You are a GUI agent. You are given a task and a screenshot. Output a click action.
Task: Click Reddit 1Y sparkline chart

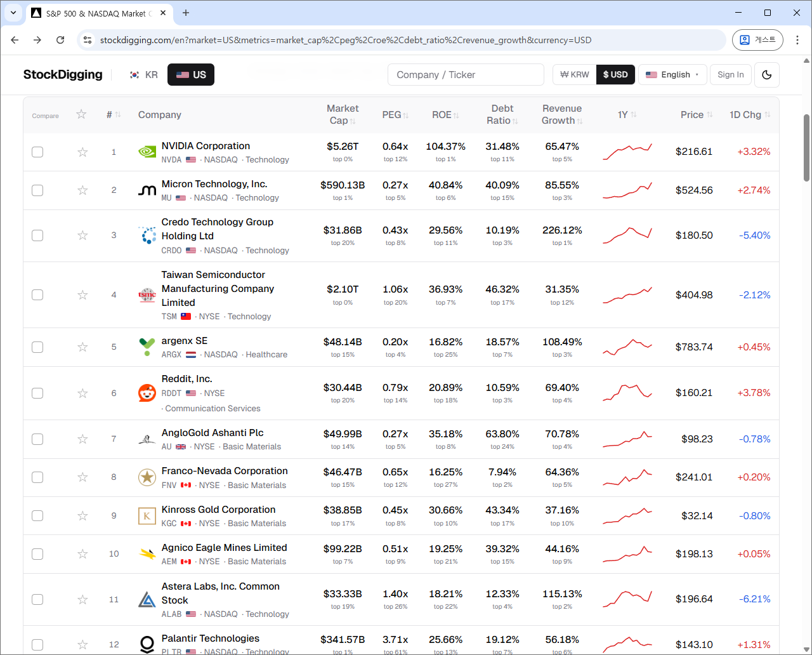coord(627,394)
